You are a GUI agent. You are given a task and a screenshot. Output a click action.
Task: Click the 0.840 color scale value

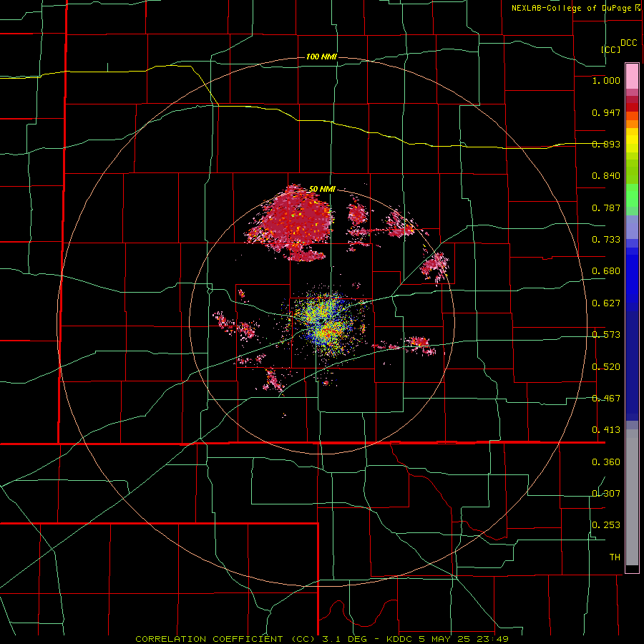click(x=606, y=176)
